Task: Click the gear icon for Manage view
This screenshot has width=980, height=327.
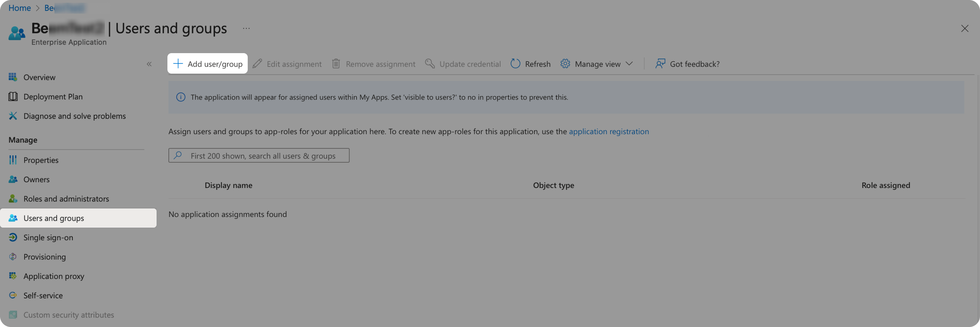Action: point(565,64)
